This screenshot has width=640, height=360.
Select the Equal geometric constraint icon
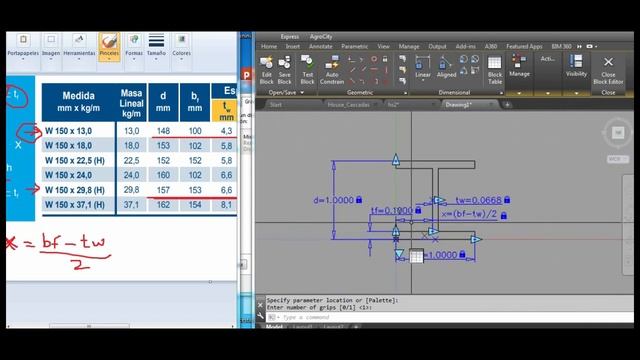coord(385,81)
